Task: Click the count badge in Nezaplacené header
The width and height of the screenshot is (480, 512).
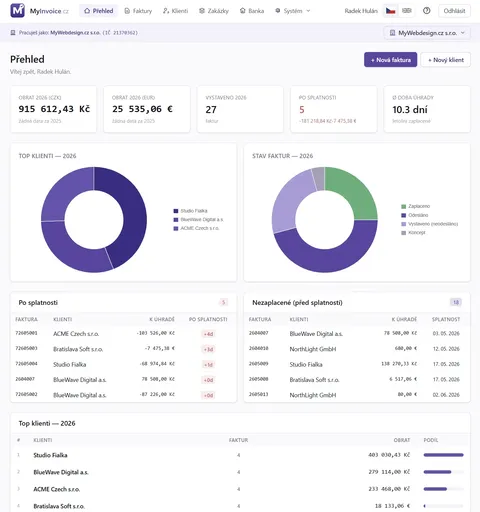Action: 456,302
